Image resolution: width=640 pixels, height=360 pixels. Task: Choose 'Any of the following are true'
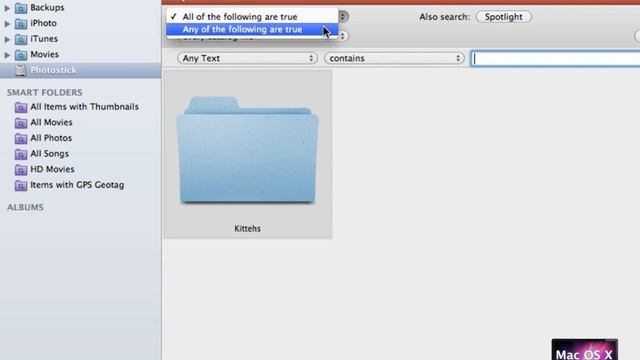click(x=252, y=29)
